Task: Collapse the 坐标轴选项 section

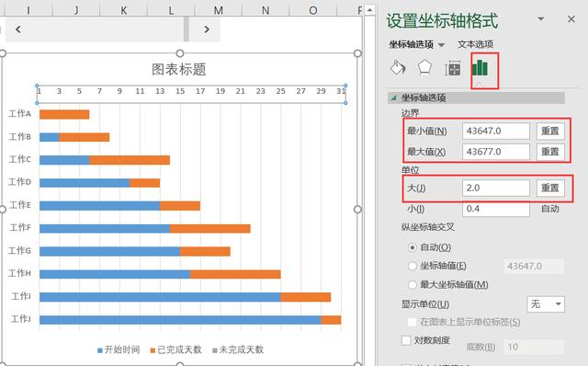Action: tap(393, 98)
